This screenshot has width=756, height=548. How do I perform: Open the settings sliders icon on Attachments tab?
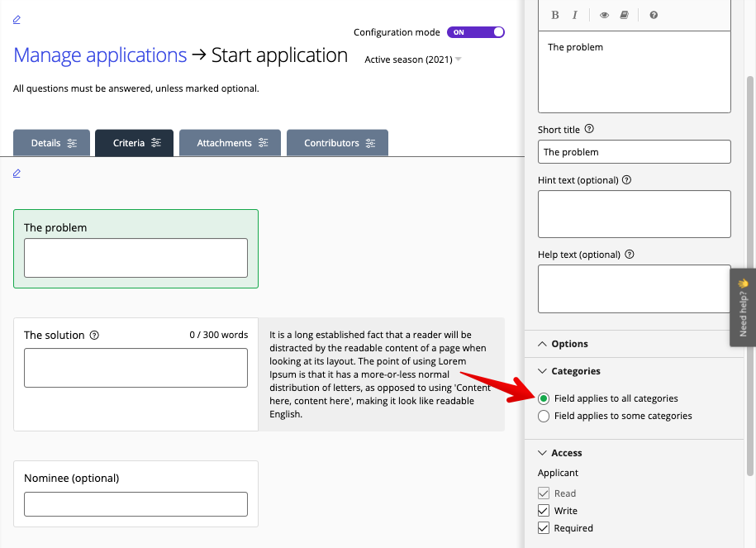[264, 143]
